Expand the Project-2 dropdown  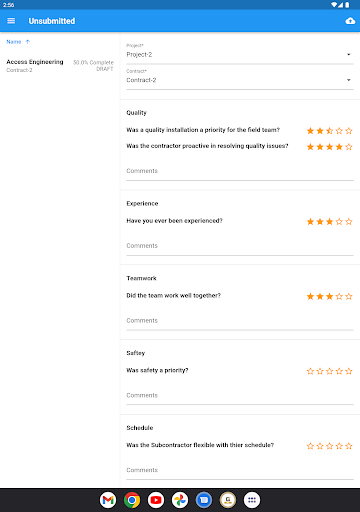(x=240, y=54)
